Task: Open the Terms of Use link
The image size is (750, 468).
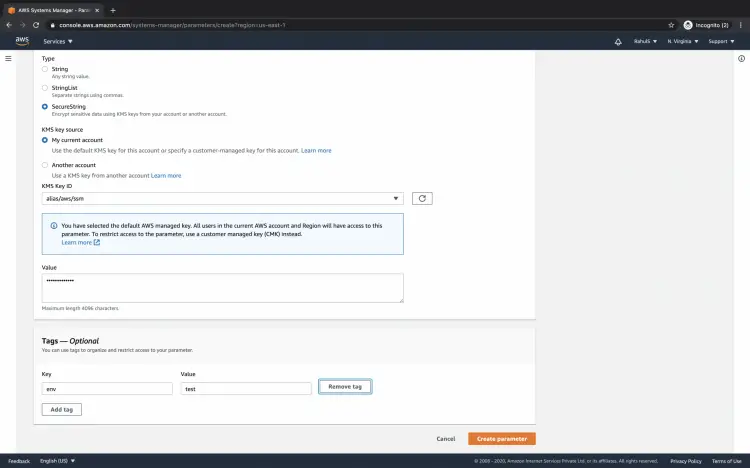Action: point(727,461)
